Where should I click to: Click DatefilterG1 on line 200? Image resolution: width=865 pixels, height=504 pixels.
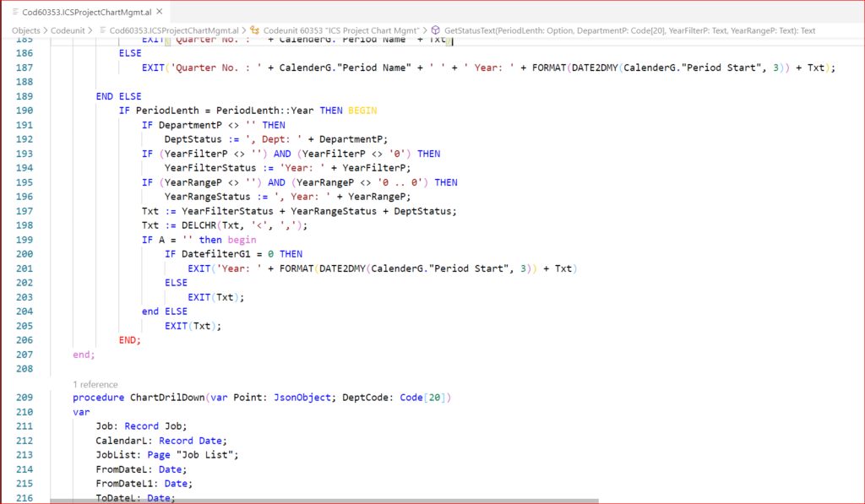215,254
